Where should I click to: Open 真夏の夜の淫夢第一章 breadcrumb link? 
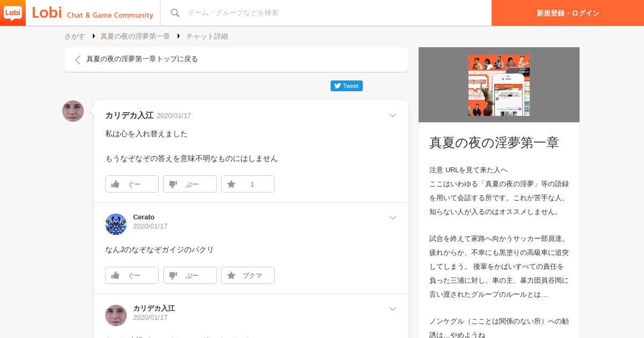tap(135, 36)
